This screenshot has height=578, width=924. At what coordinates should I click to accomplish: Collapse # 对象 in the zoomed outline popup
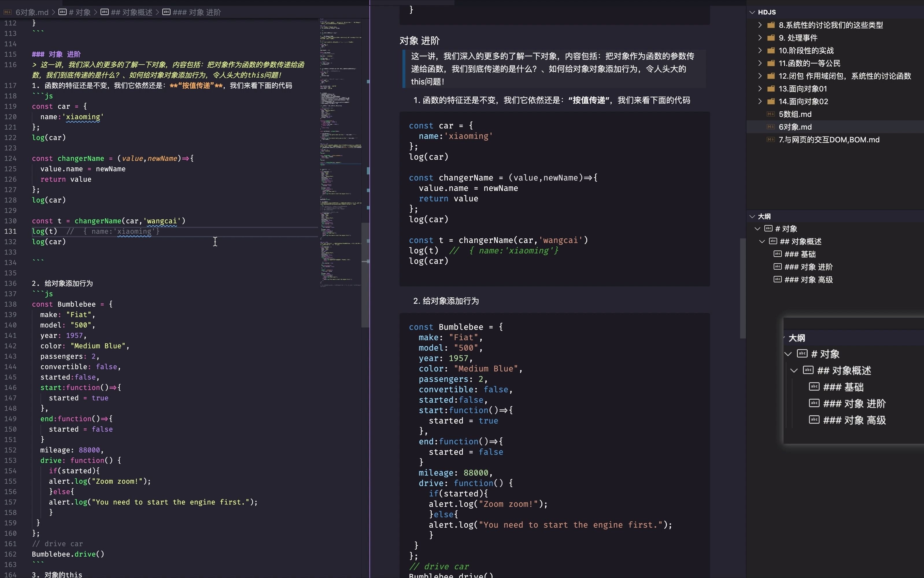coord(788,354)
